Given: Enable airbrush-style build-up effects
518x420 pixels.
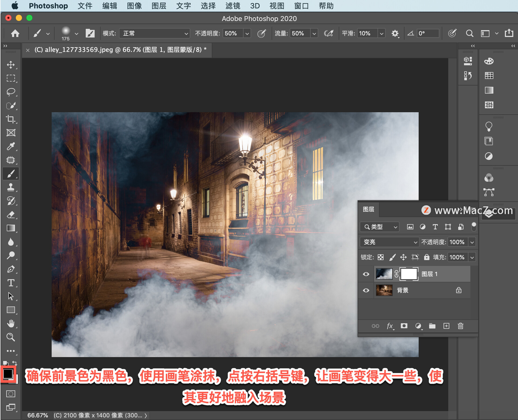Looking at the screenshot, I should [329, 33].
